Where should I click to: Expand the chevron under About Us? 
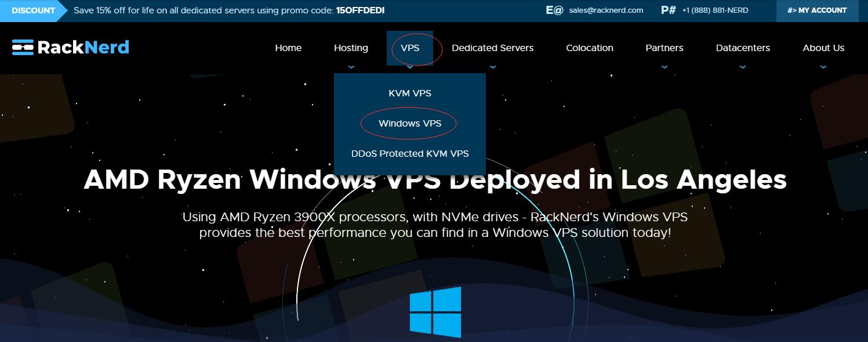pyautogui.click(x=823, y=67)
